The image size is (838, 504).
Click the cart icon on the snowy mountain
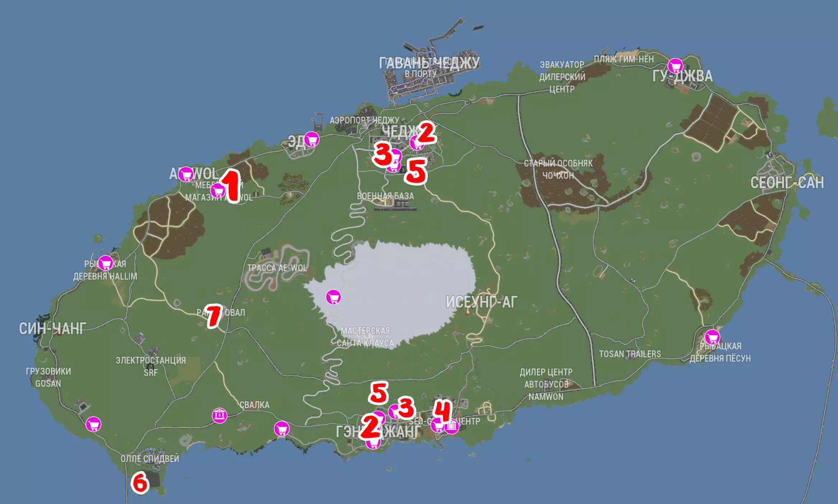[x=334, y=297]
